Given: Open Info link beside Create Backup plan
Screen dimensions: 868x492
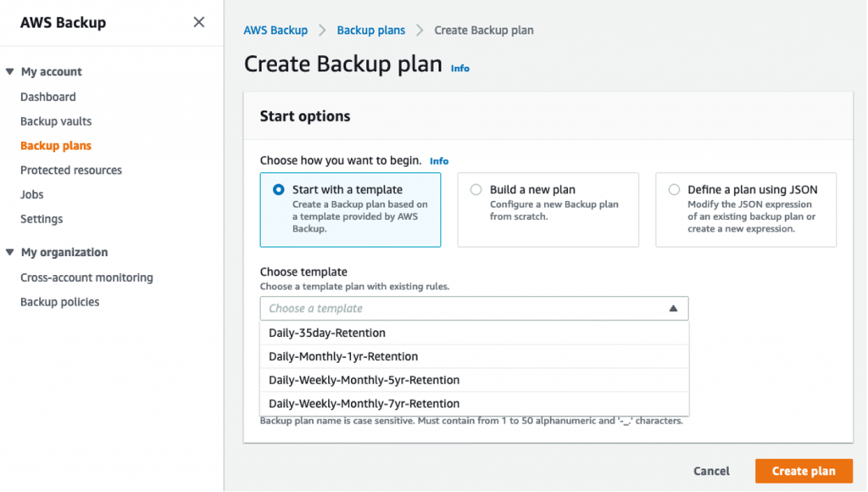Looking at the screenshot, I should point(459,68).
